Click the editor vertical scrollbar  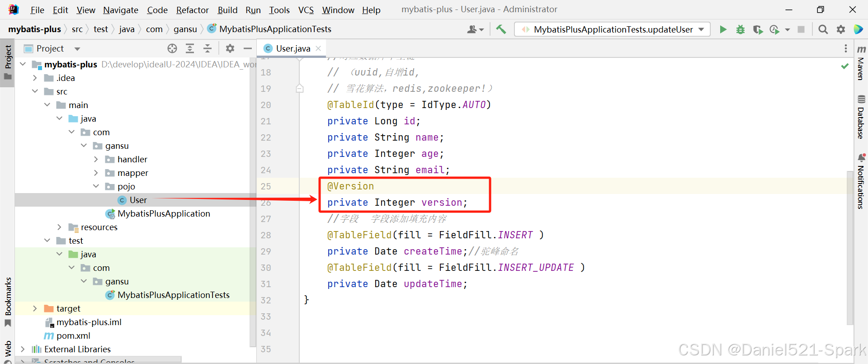(850, 248)
